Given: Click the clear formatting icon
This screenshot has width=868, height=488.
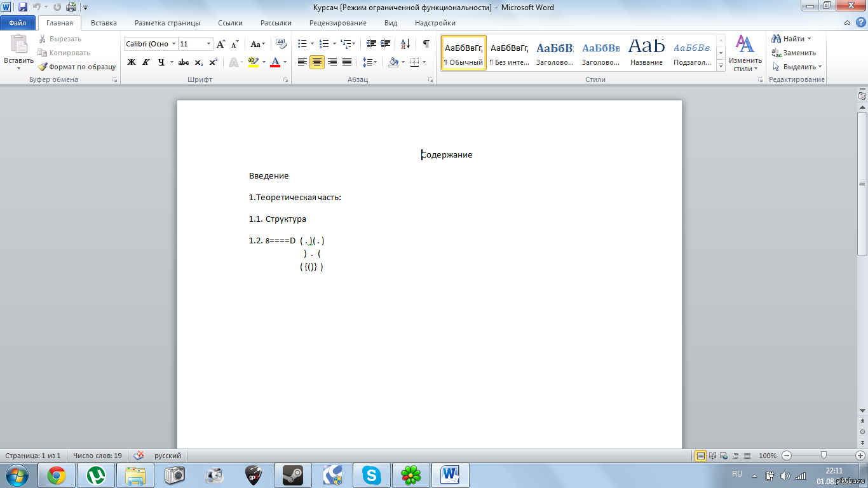Looking at the screenshot, I should [x=281, y=44].
